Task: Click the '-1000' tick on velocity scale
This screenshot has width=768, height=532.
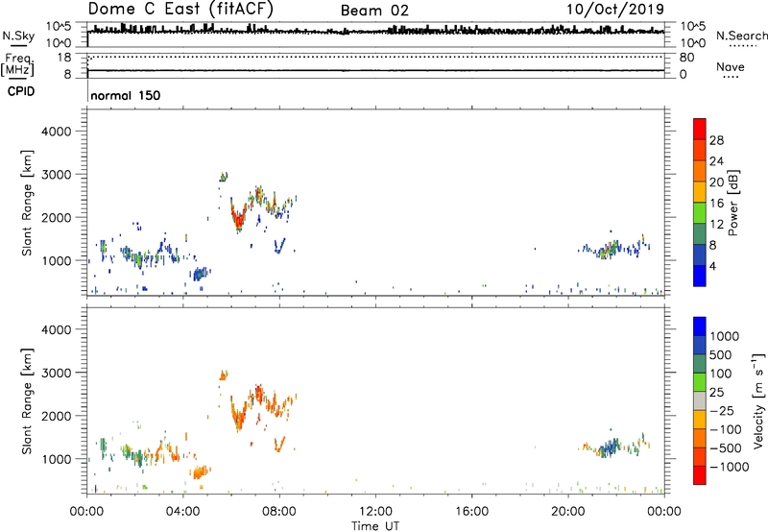Action: click(x=729, y=467)
